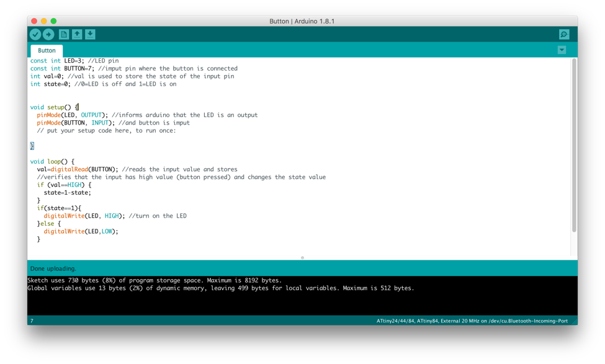Click the 'int val=0;' code line

(x=132, y=76)
